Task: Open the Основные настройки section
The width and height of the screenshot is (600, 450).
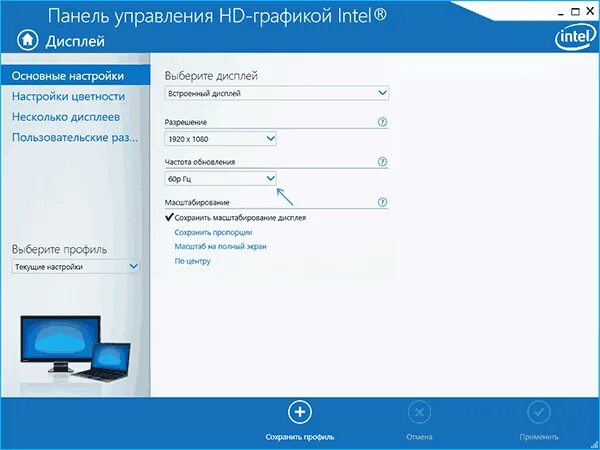Action: click(x=75, y=75)
